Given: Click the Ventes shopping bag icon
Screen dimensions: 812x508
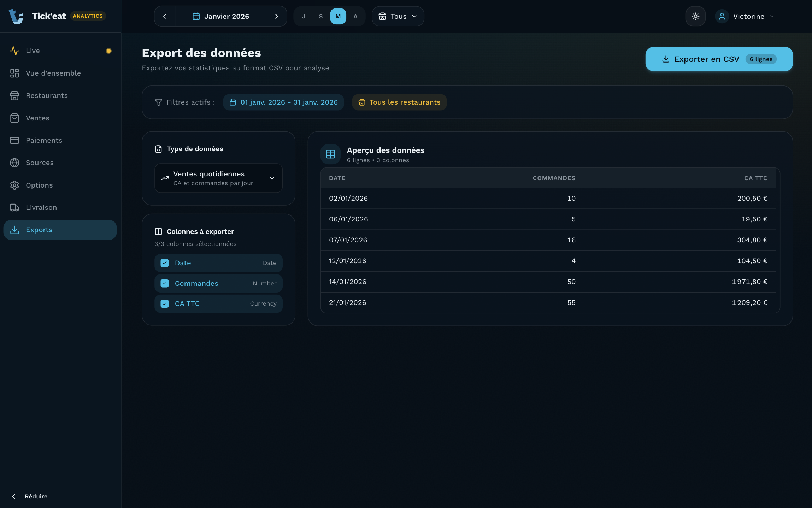Looking at the screenshot, I should [14, 118].
